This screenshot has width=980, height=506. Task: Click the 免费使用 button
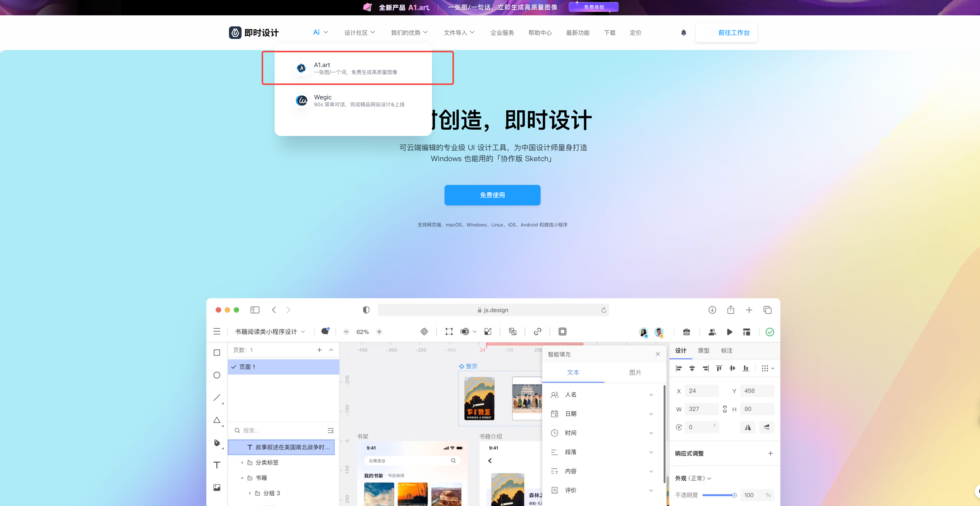coord(492,195)
